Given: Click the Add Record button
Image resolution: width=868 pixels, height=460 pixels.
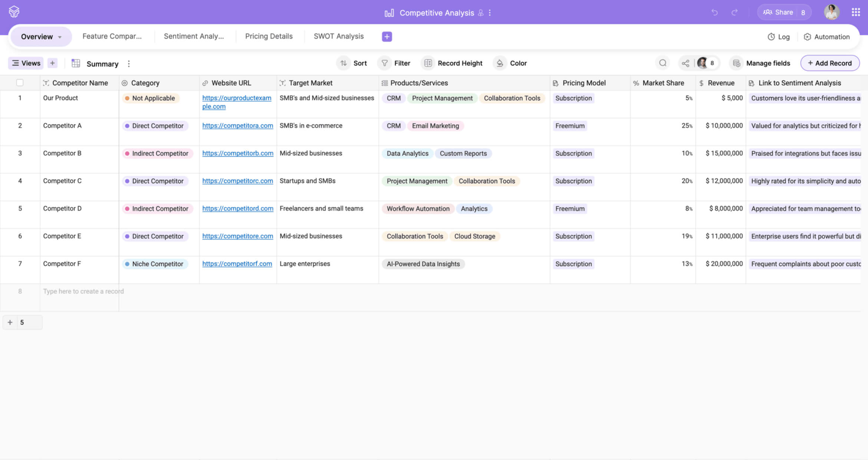Looking at the screenshot, I should coord(830,63).
